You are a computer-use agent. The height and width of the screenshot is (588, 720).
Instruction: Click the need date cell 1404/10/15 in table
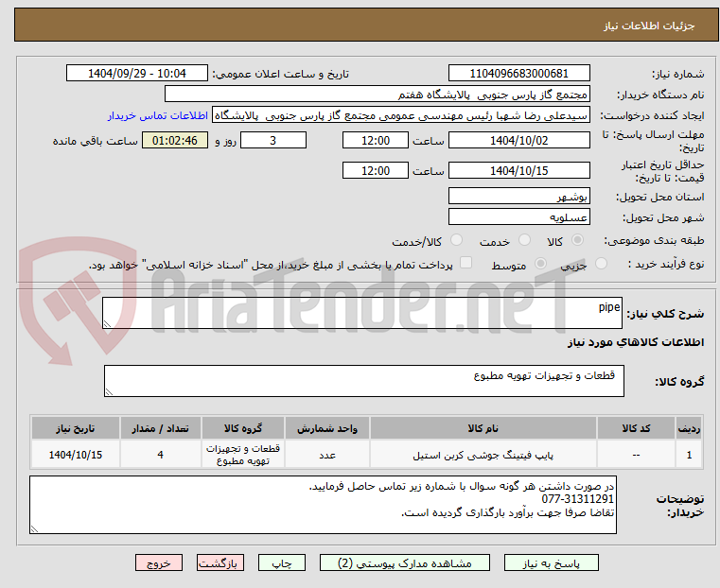click(76, 455)
